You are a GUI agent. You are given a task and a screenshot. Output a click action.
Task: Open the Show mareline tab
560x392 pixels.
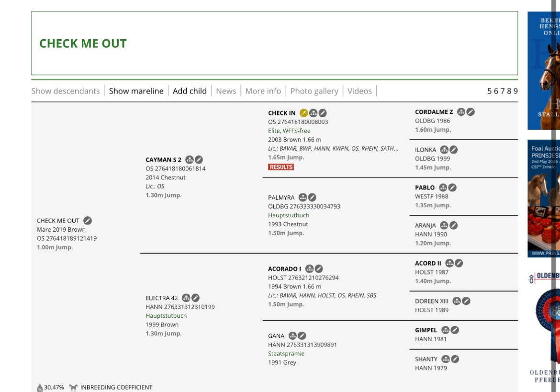click(x=136, y=91)
